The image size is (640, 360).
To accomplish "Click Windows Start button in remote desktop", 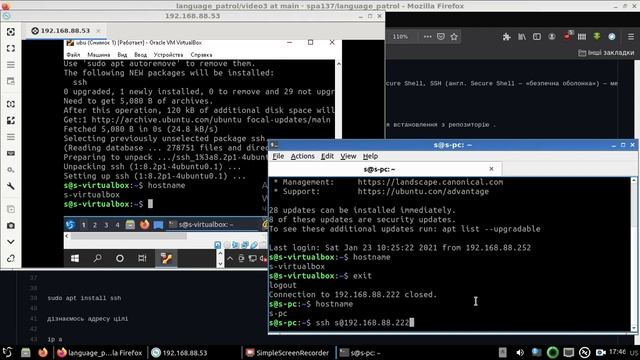I will [75, 258].
